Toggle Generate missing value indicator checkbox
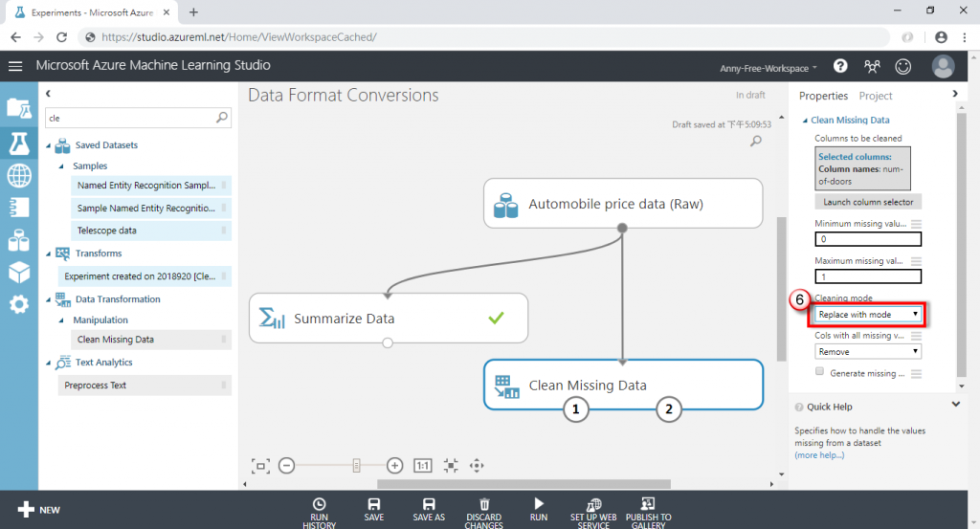The width and height of the screenshot is (980, 529). click(819, 371)
